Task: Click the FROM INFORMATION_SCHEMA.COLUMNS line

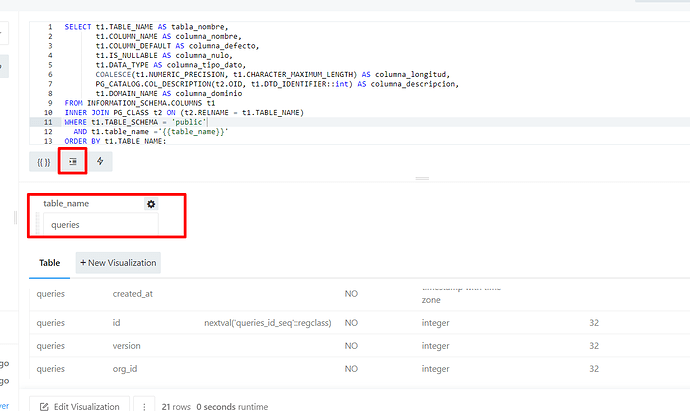Action: coord(139,103)
